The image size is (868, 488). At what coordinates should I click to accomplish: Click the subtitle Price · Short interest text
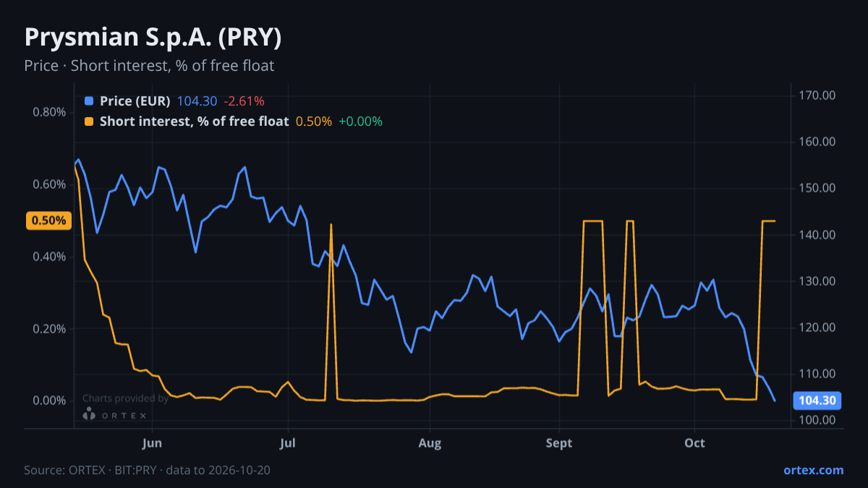coord(149,66)
